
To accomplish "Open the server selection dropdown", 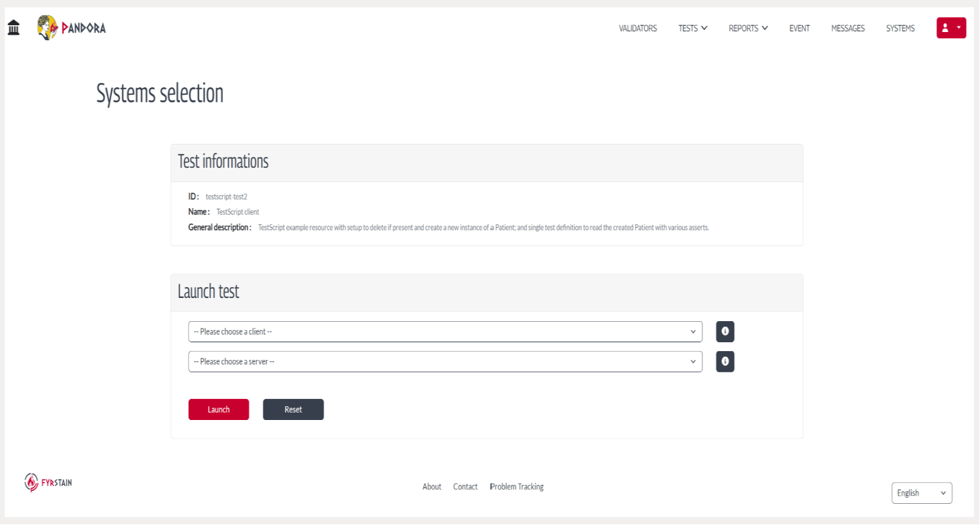I will pyautogui.click(x=444, y=361).
